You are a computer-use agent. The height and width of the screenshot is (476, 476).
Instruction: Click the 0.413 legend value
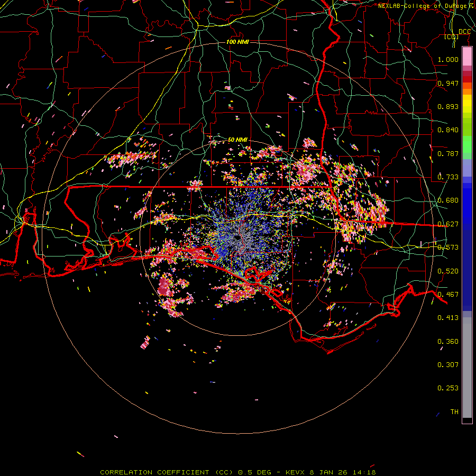(448, 318)
